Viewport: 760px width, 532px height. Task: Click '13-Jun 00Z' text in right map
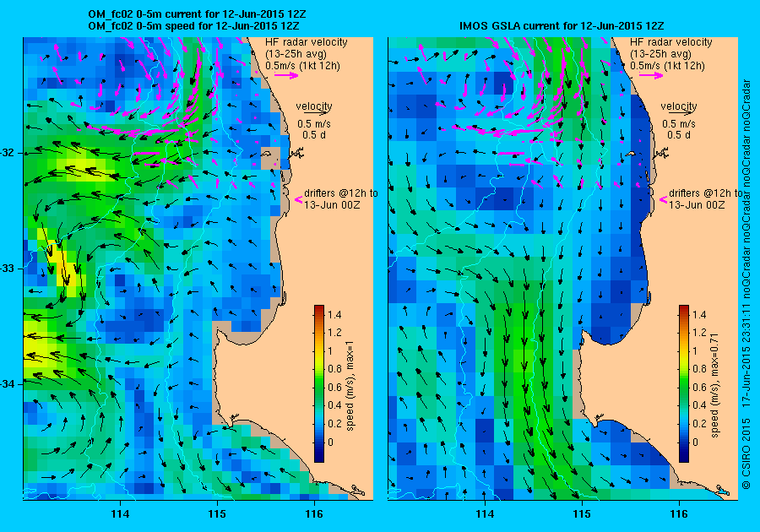coord(697,204)
